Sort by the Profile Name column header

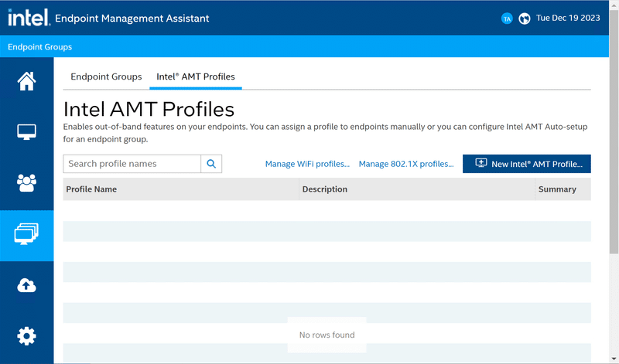point(91,189)
